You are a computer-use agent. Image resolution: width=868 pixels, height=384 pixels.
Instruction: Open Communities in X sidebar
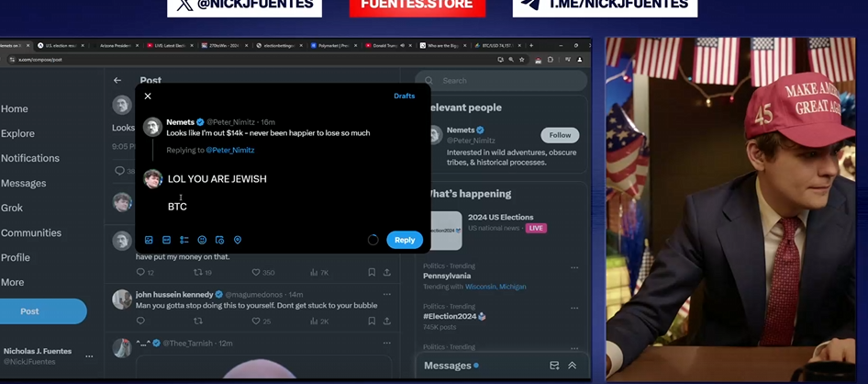coord(31,232)
